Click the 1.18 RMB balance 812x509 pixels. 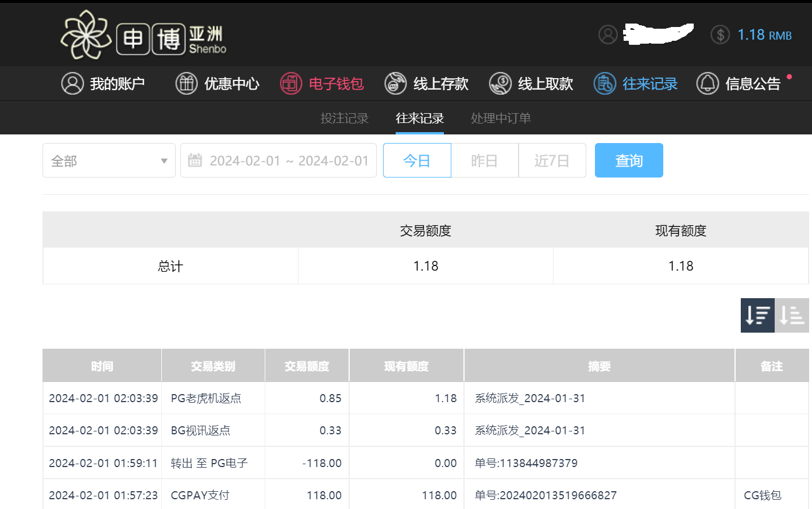tap(764, 35)
